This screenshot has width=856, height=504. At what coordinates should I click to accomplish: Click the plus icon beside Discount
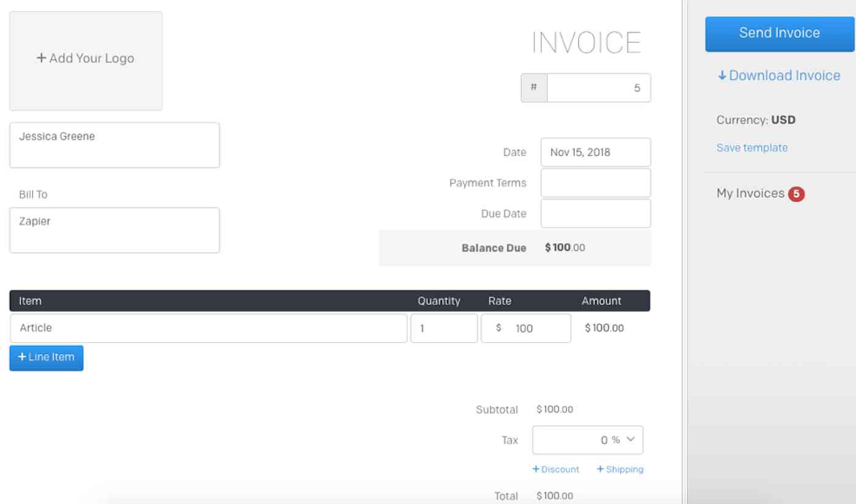point(537,469)
